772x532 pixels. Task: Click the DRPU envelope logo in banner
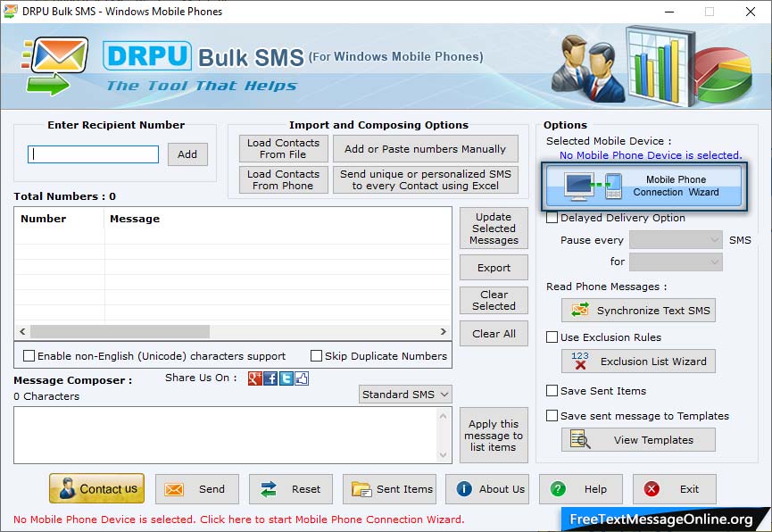(x=55, y=65)
